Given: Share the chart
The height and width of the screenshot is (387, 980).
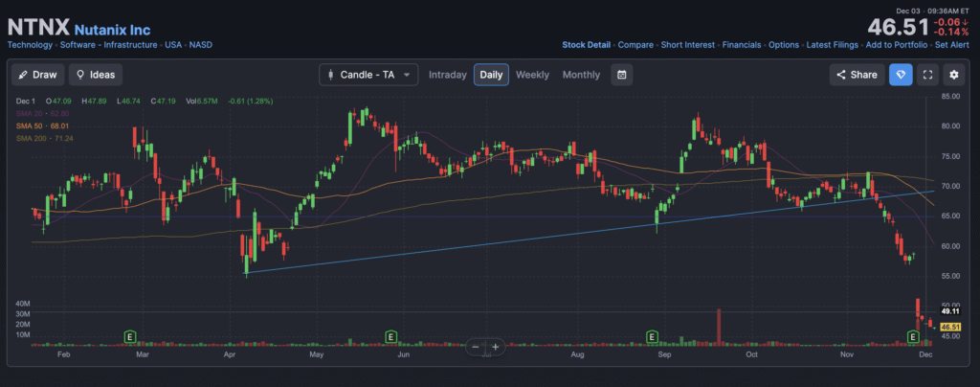Looking at the screenshot, I should [854, 75].
